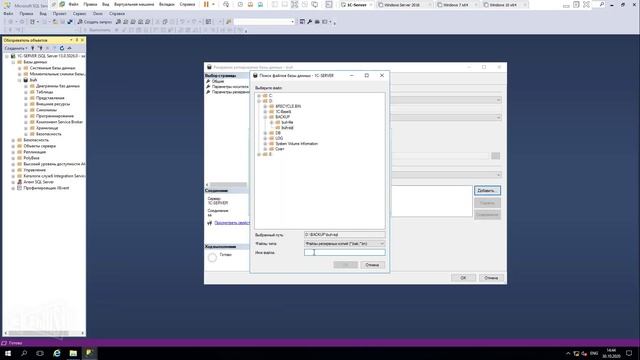Select the BACKUP folder in file dialog
Screen dimensions: 640x360
282,117
